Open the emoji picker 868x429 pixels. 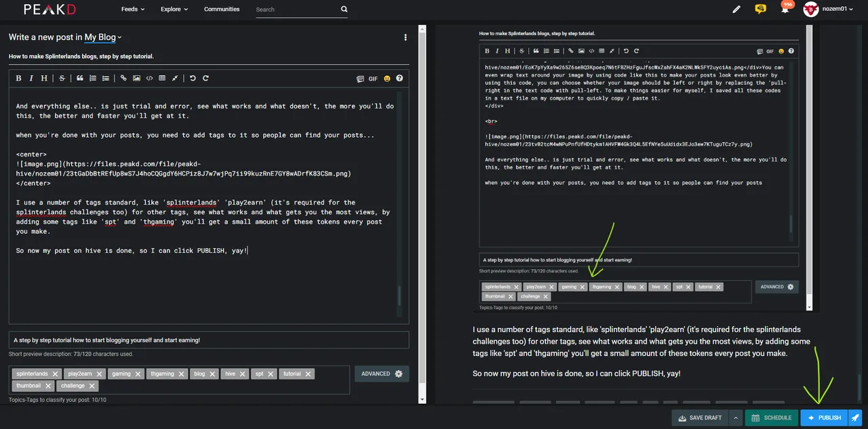coord(387,79)
